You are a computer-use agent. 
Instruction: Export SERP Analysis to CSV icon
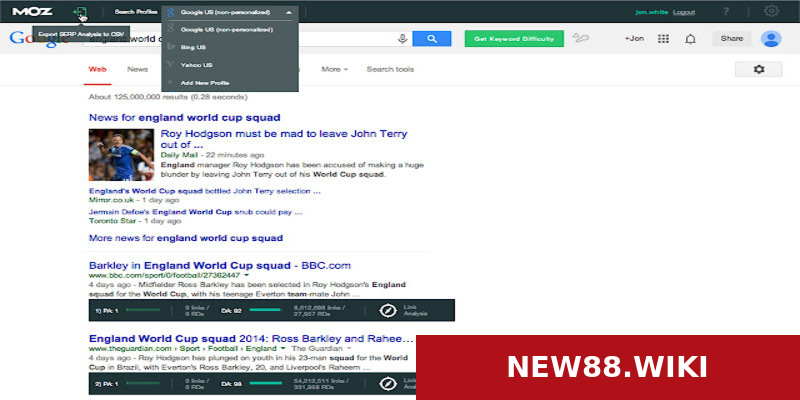(x=80, y=12)
